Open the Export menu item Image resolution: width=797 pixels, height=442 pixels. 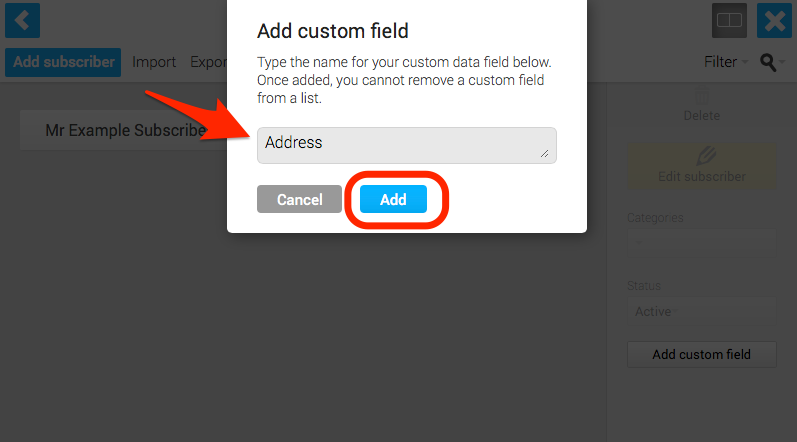click(208, 62)
